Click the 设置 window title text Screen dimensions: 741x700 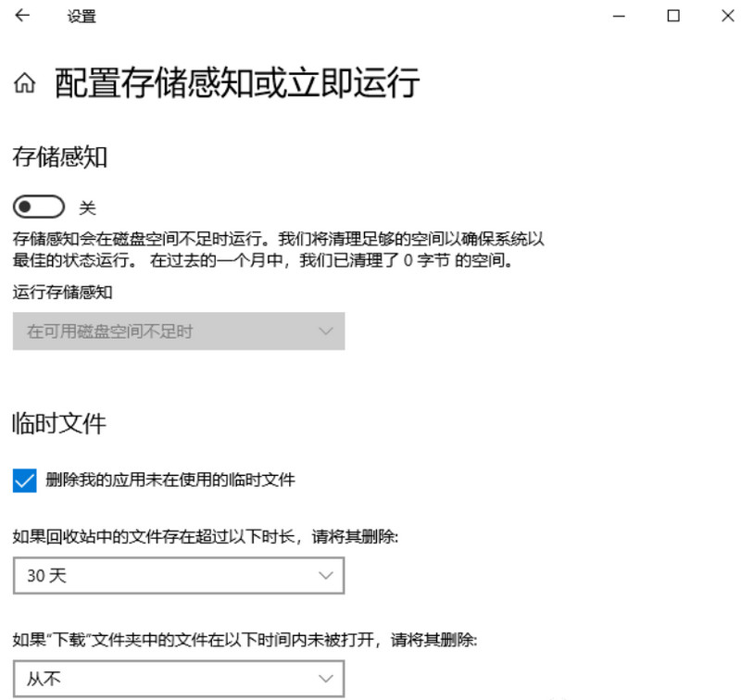click(82, 17)
